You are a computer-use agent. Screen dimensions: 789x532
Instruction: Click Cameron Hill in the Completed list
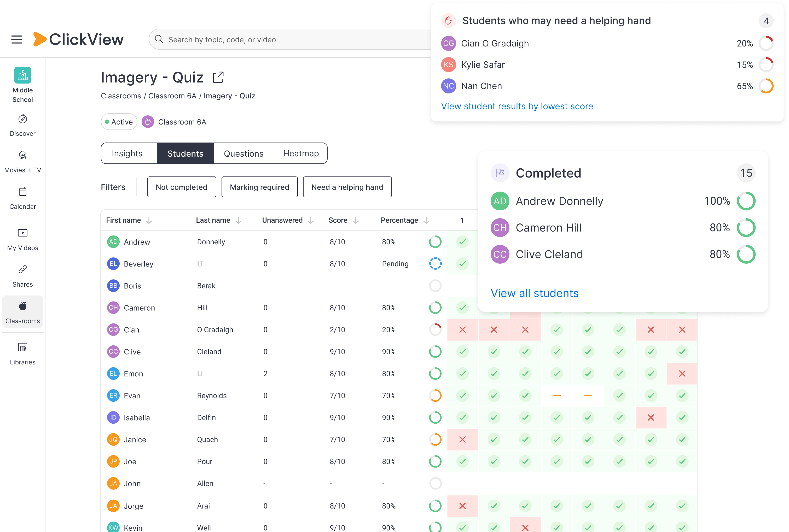[623, 227]
